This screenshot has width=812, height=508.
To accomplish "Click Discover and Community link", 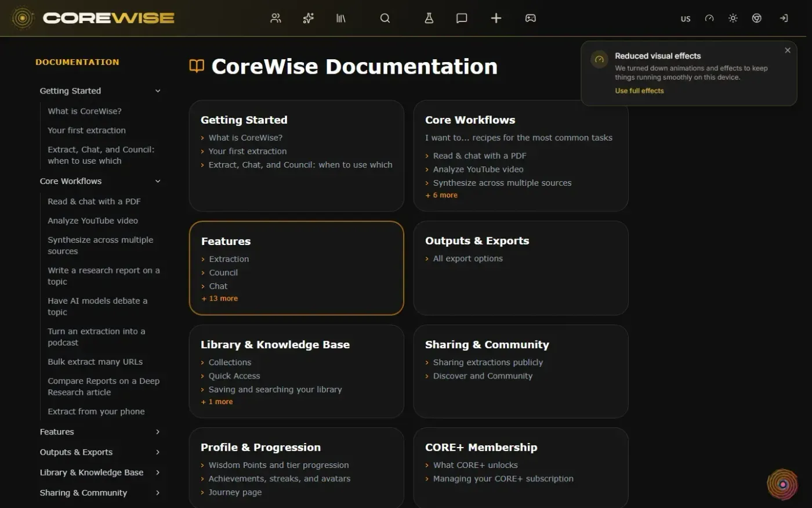I will (483, 376).
